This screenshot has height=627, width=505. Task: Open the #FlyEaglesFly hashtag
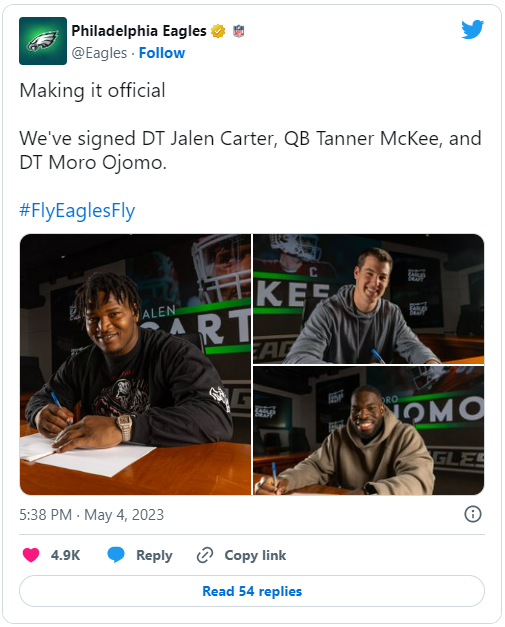tap(77, 210)
